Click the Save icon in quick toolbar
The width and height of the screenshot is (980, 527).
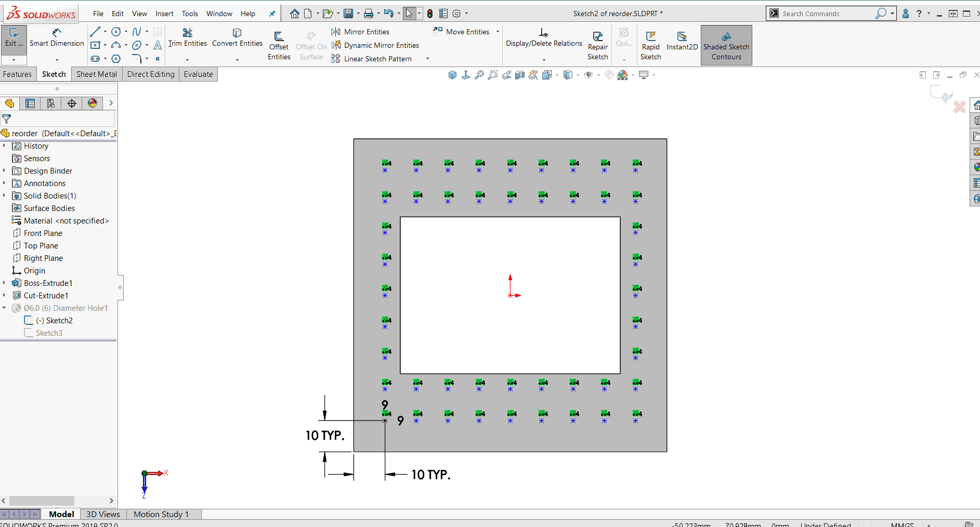(x=348, y=14)
